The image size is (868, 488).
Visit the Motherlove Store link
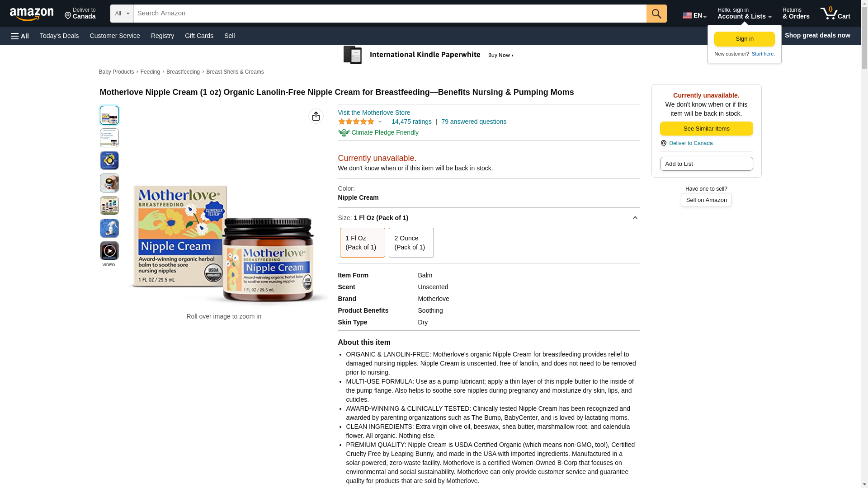tap(374, 113)
